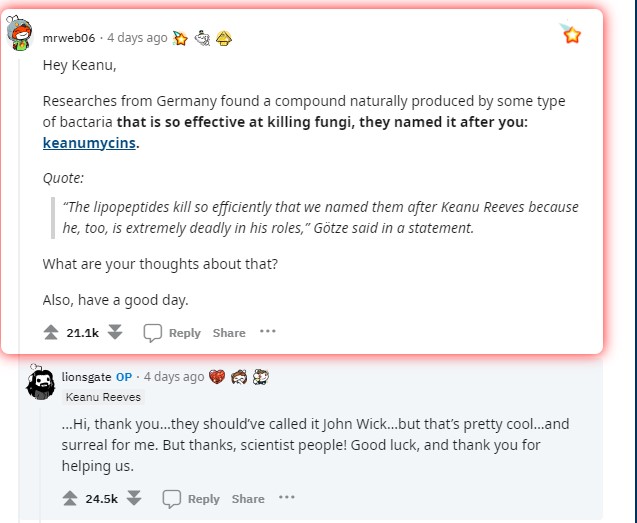Image resolution: width=637 pixels, height=523 pixels.
Task: Click the star award at top right
Action: (x=571, y=35)
